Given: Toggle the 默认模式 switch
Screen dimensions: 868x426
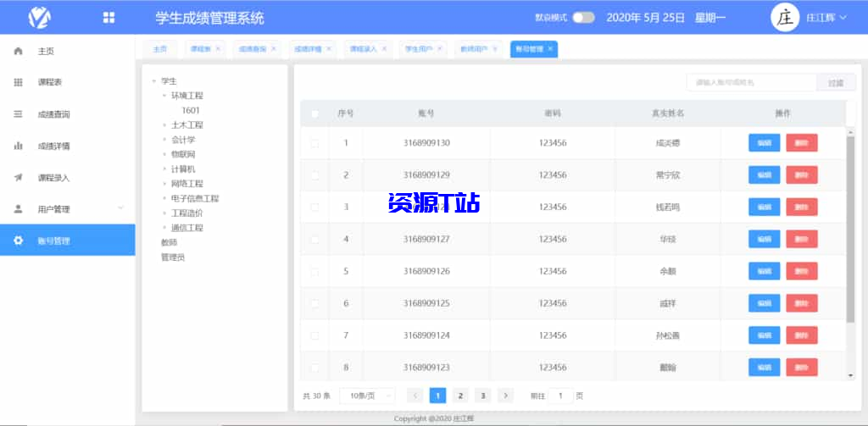Looking at the screenshot, I should (583, 18).
